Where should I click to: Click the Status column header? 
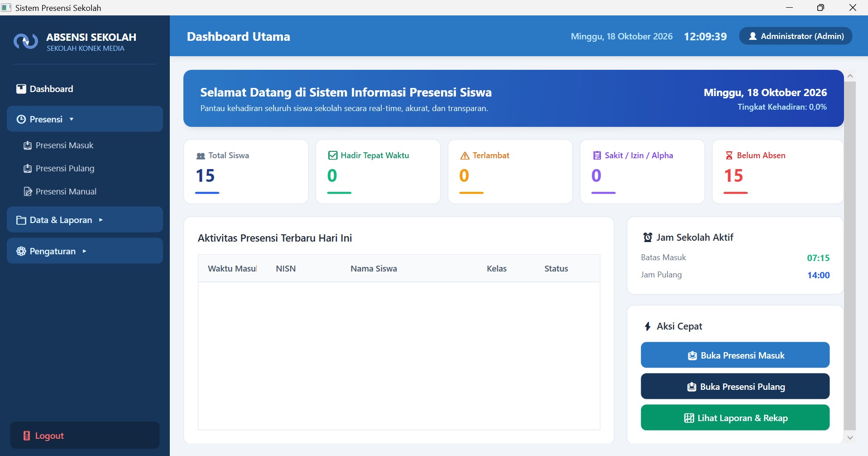pyautogui.click(x=556, y=269)
